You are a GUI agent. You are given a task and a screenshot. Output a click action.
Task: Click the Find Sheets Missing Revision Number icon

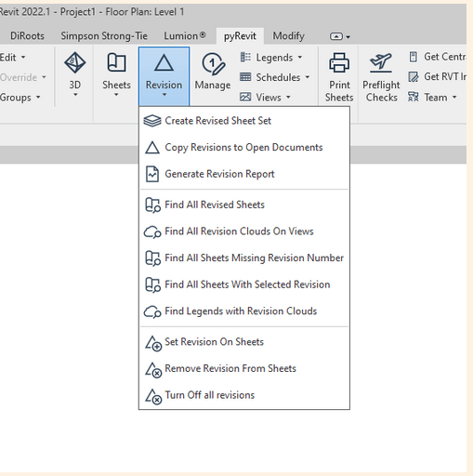pos(152,258)
